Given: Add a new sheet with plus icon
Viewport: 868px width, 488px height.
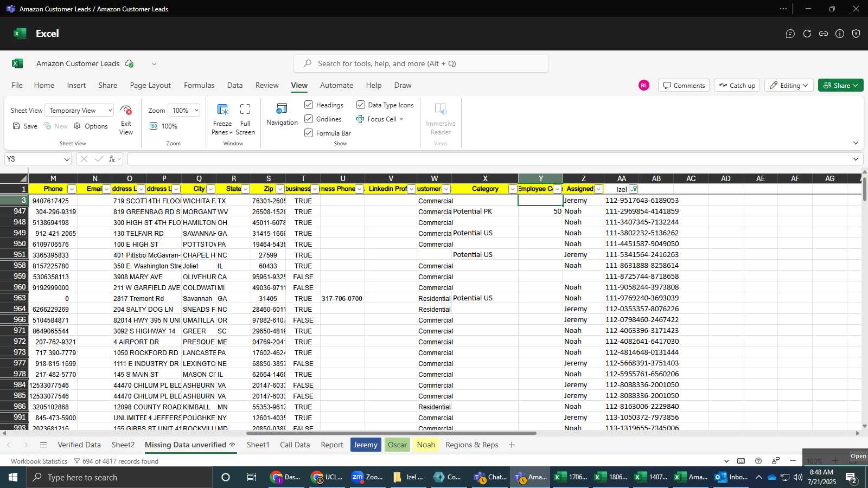Looking at the screenshot, I should coord(512,445).
